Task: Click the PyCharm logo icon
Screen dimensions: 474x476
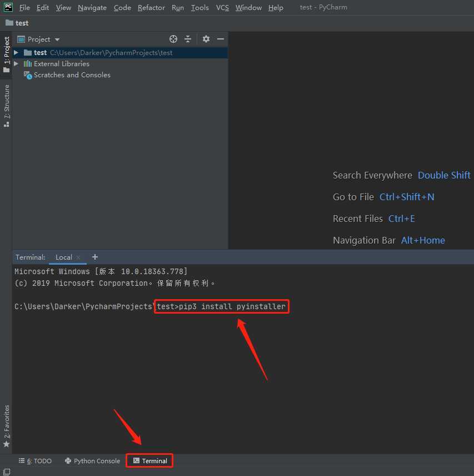Action: tap(8, 7)
